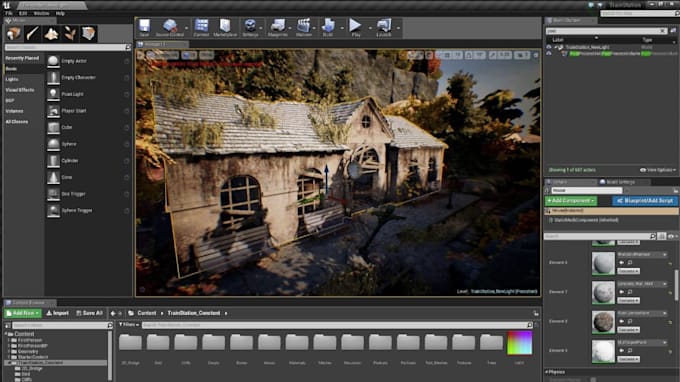The width and height of the screenshot is (680, 382).
Task: Toggle the Content Browser lock icon
Action: pyautogui.click(x=536, y=313)
